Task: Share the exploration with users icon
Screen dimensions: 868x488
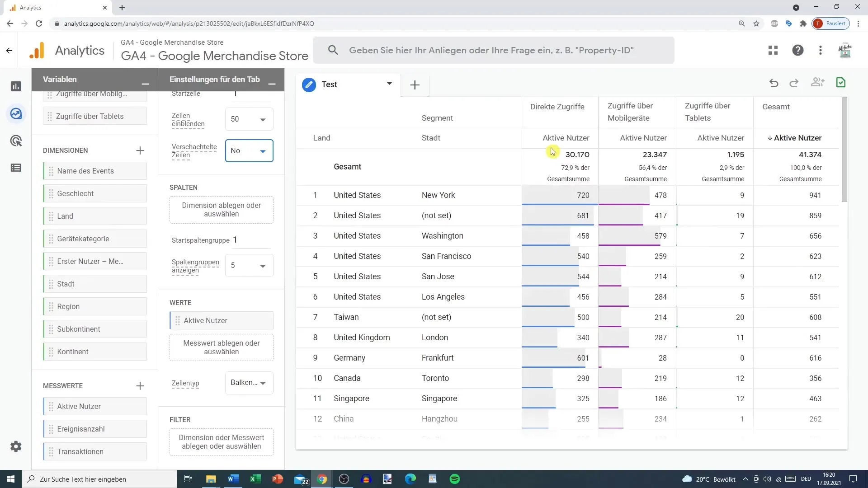Action: (817, 82)
